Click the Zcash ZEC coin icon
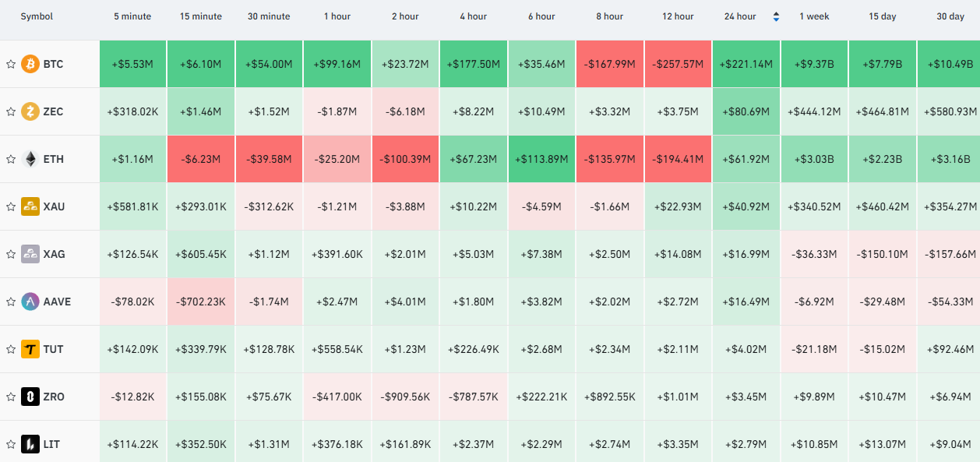980x462 pixels. [30, 111]
